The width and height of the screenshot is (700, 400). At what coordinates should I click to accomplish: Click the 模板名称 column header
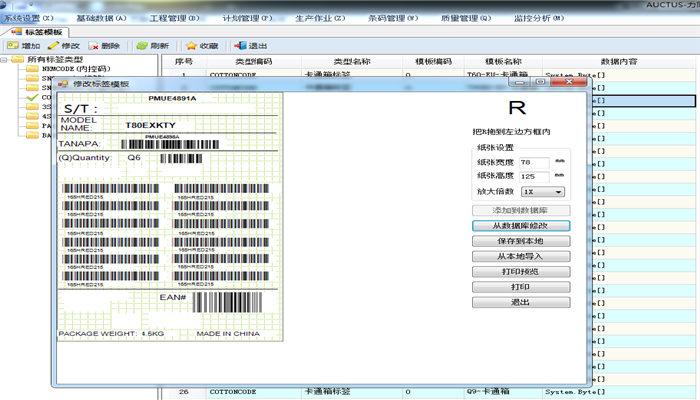[503, 62]
